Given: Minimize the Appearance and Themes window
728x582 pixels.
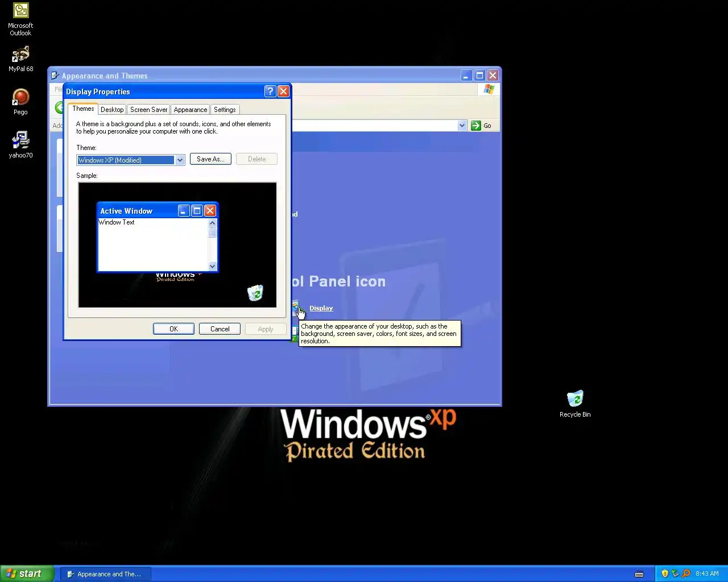Looking at the screenshot, I should pos(466,75).
